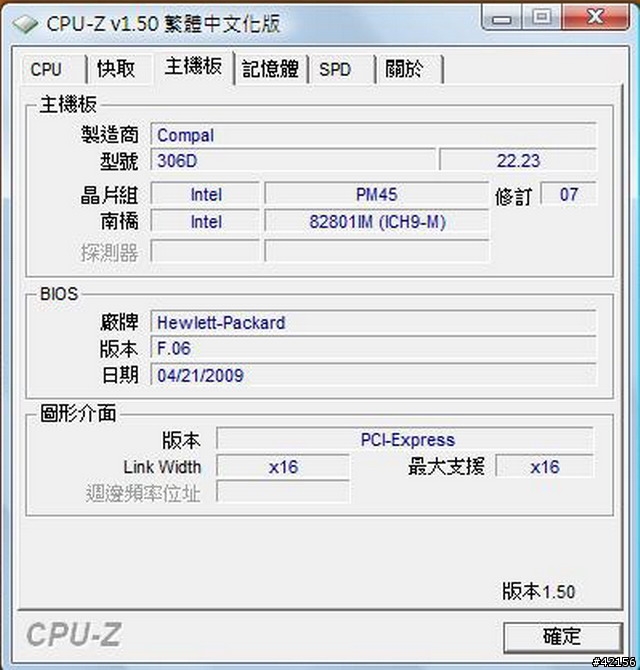Click the 日期 label in BIOS group
640x670 pixels.
(x=120, y=375)
